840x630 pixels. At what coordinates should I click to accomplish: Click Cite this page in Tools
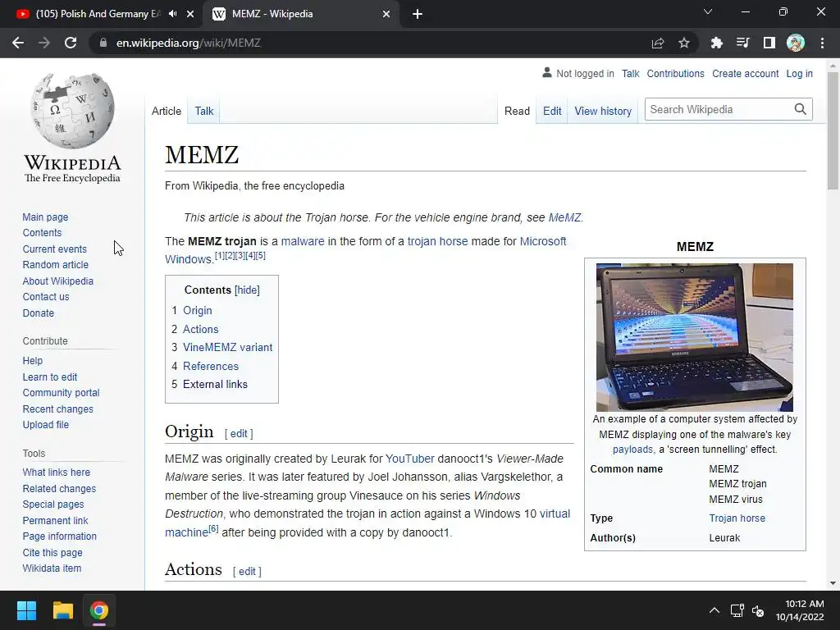point(52,552)
